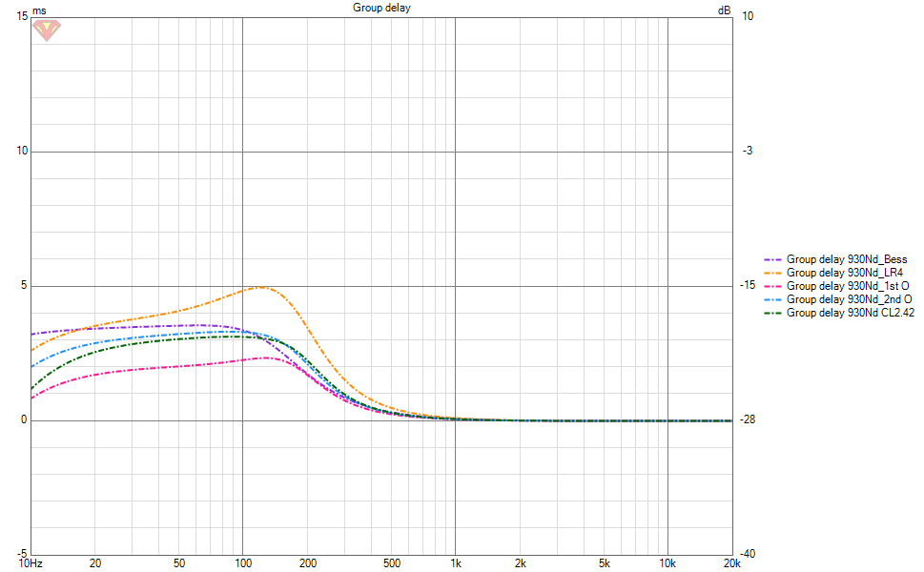Viewport: 924px width, 572px height.
Task: Click the -40 value on the dB axis
Action: click(748, 554)
